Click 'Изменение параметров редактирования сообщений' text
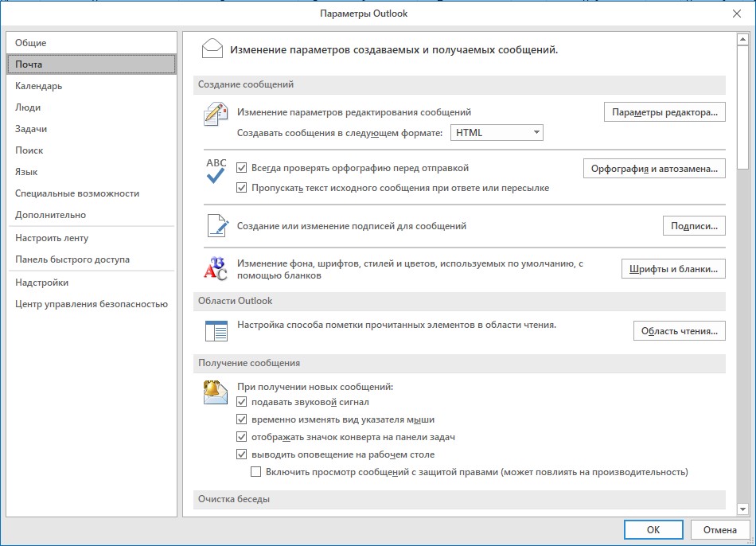Image resolution: width=756 pixels, height=546 pixels. point(354,112)
